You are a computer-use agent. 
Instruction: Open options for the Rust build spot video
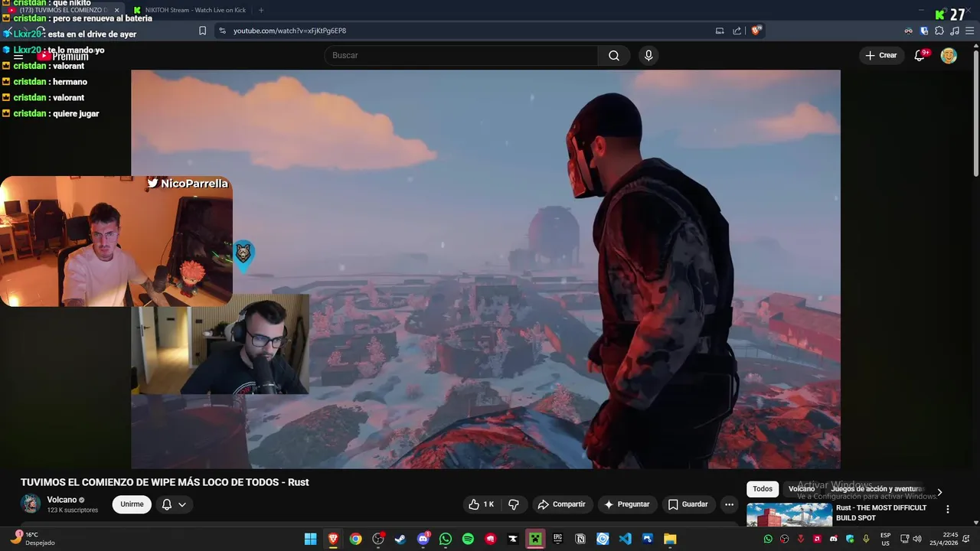pyautogui.click(x=947, y=509)
